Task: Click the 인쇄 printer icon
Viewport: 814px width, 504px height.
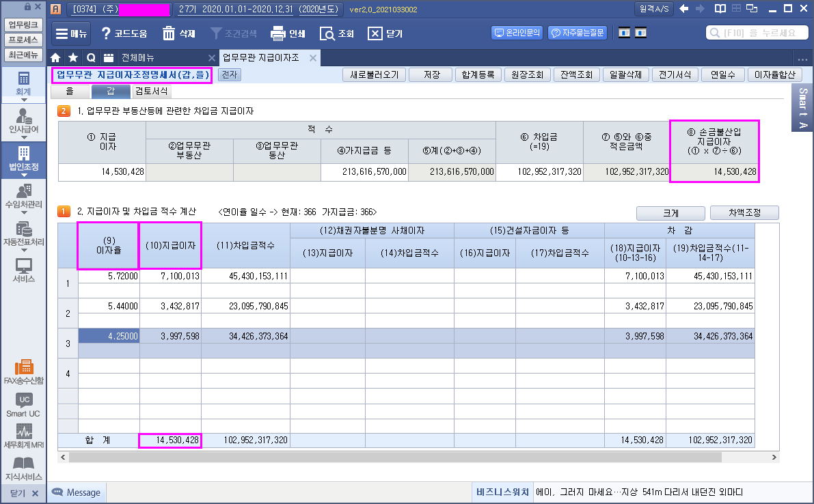Action: click(x=277, y=33)
